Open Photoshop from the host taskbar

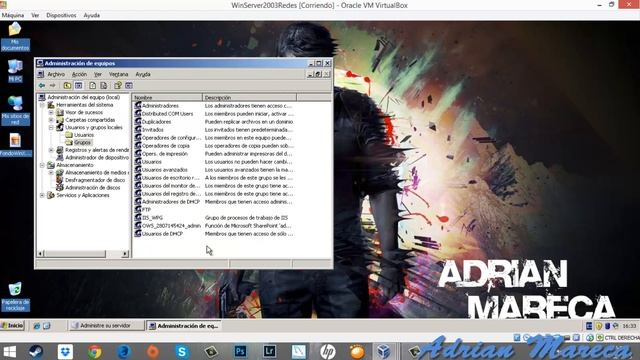point(240,351)
